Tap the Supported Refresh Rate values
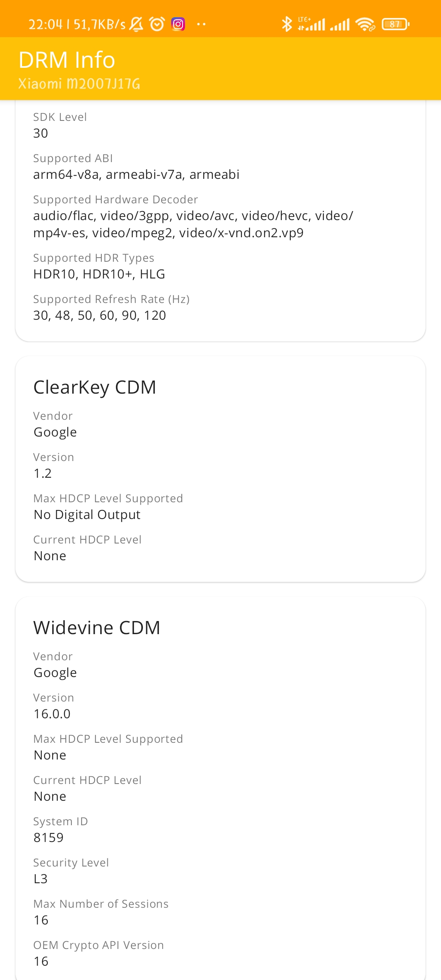Screen dimensions: 441x980 [100, 315]
